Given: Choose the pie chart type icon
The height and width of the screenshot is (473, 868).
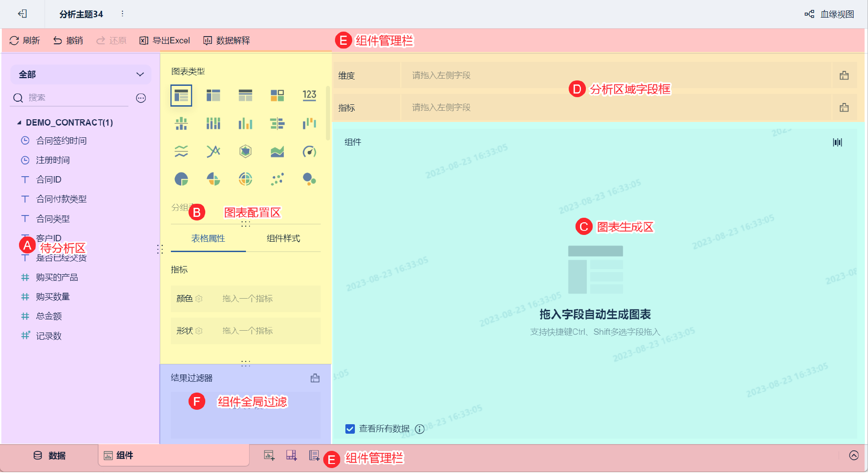Looking at the screenshot, I should pos(181,179).
